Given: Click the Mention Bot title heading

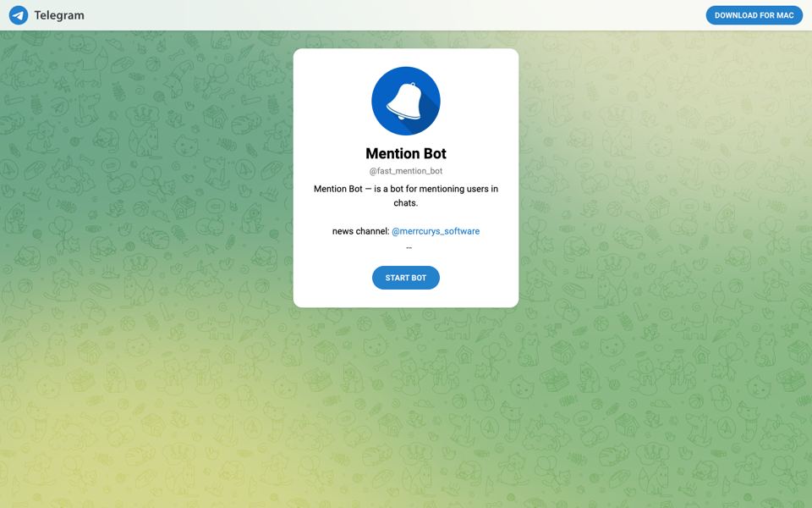Looking at the screenshot, I should click(x=406, y=153).
